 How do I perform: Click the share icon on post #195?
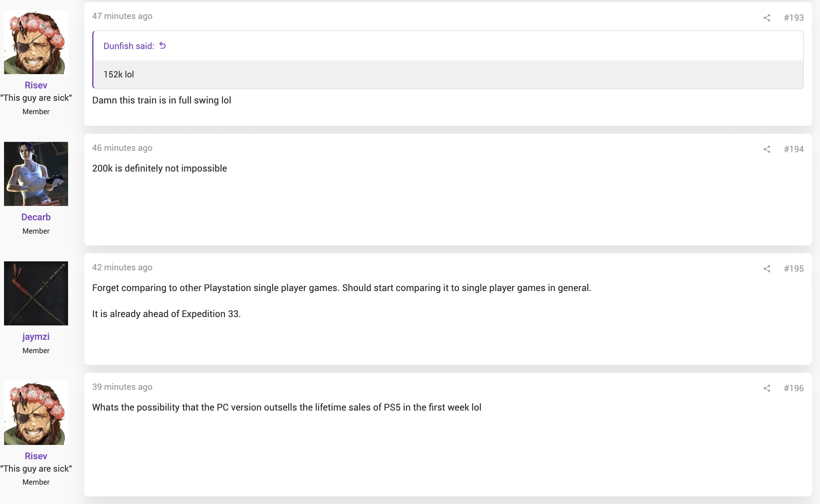[x=767, y=269]
